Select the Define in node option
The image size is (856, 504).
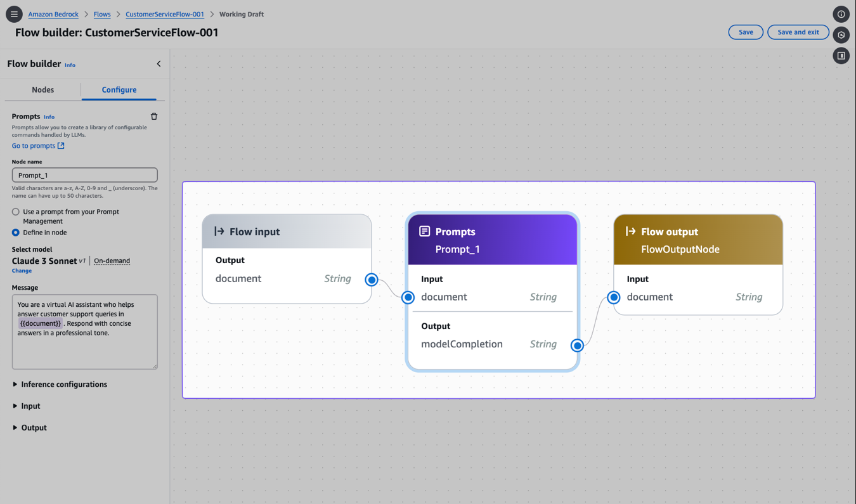point(16,233)
